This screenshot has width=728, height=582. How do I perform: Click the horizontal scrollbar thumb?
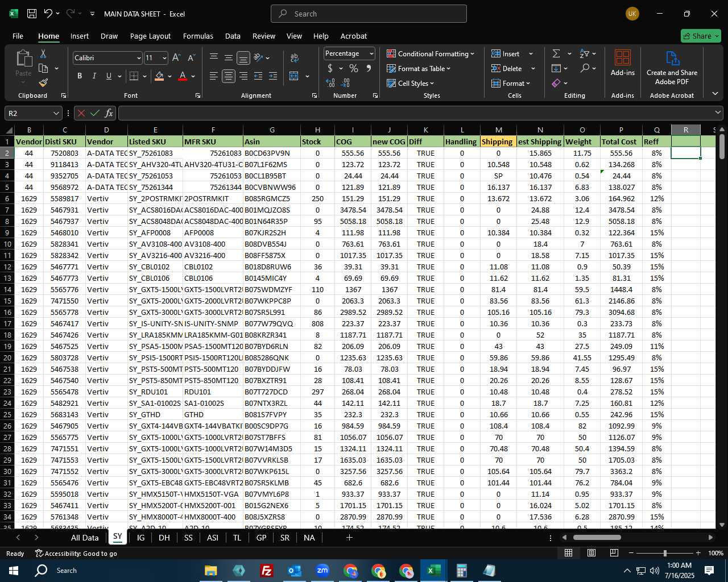pyautogui.click(x=597, y=538)
